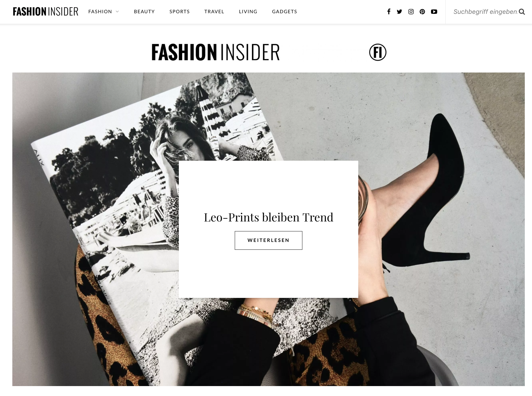
Task: Click the large Fashion Insider banner logo
Action: point(216,52)
